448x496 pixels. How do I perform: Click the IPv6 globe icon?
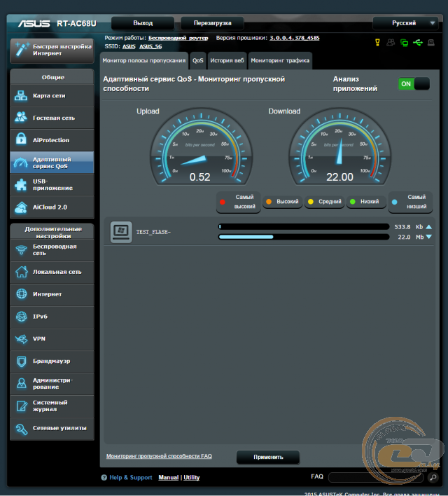point(22,317)
